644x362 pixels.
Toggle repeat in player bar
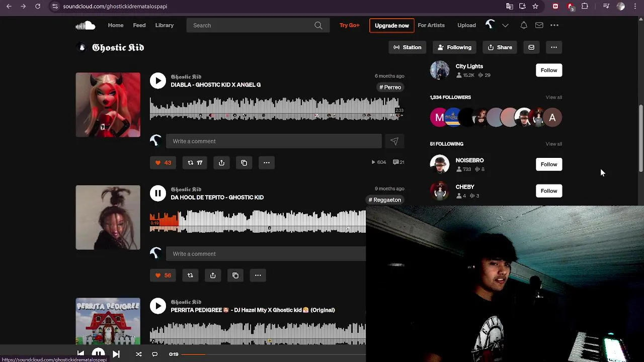154,354
